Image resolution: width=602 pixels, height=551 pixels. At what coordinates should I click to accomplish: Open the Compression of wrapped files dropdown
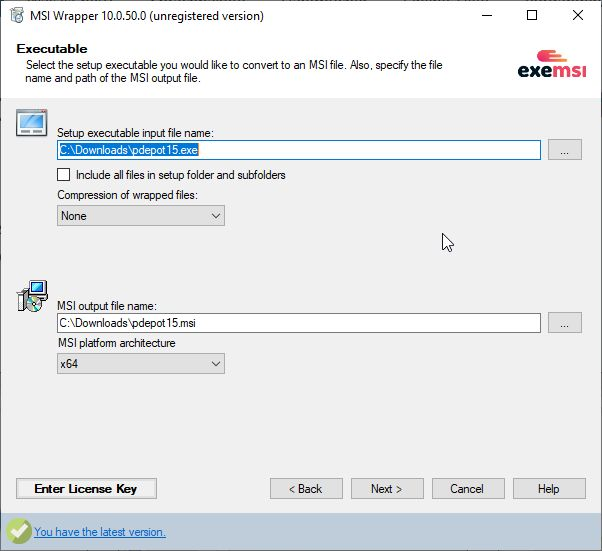tap(141, 216)
